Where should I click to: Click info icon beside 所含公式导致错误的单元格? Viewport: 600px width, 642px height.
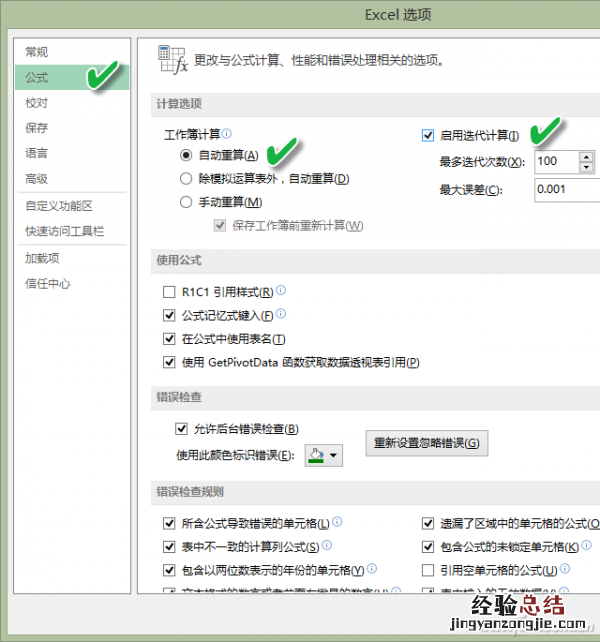337,522
